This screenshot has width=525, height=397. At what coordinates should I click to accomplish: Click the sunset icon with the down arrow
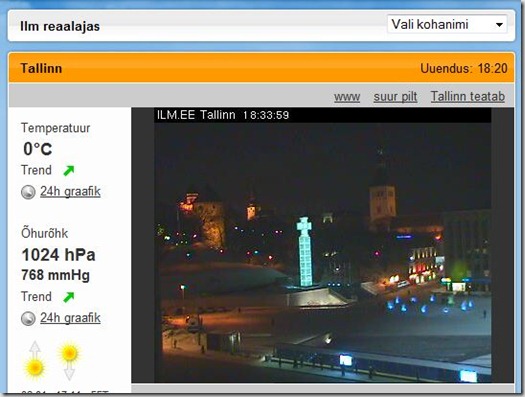coord(69,362)
